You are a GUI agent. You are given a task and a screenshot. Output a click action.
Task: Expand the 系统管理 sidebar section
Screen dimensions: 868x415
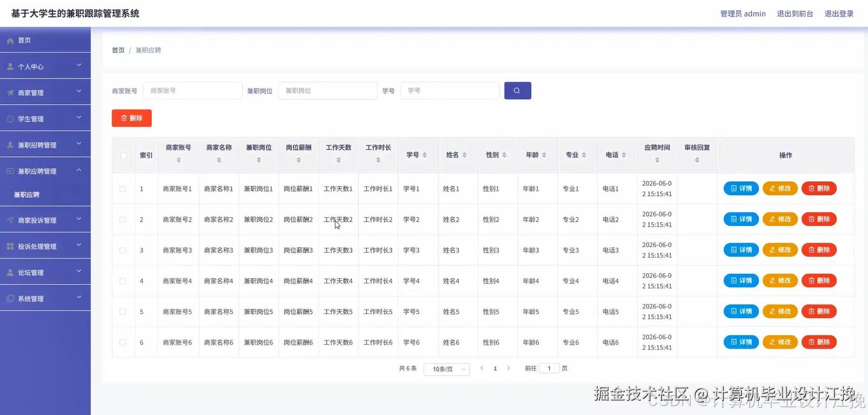[x=45, y=298]
